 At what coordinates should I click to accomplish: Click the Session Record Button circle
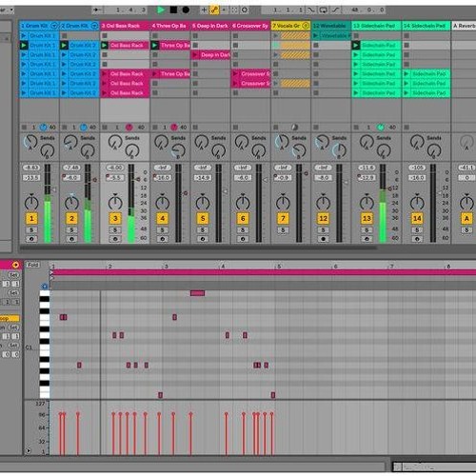pyautogui.click(x=245, y=10)
